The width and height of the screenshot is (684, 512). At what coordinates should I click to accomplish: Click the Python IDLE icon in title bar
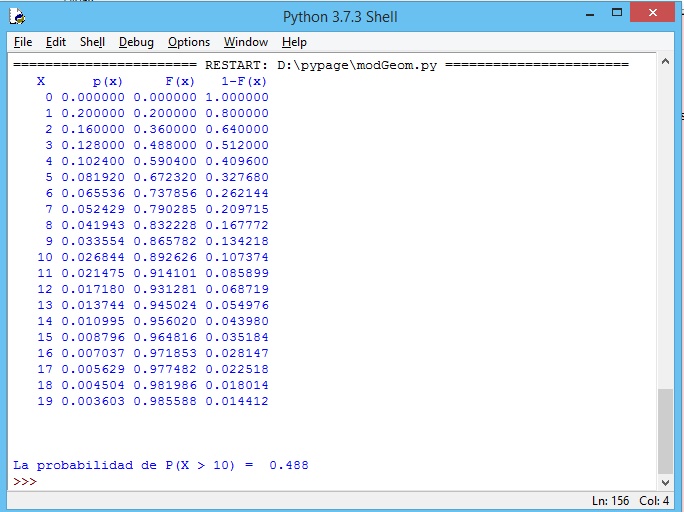(17, 17)
